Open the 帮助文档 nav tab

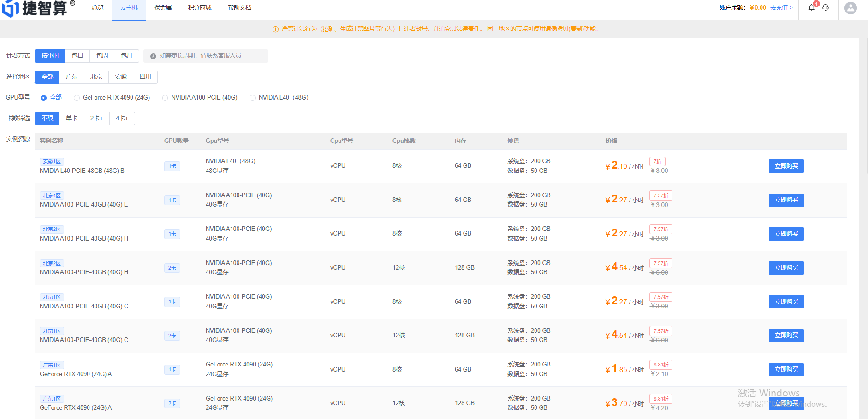click(x=240, y=8)
